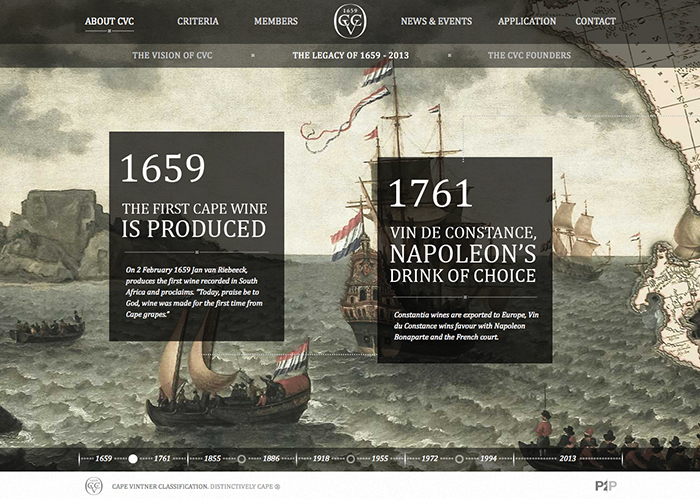Open the Contact page

[596, 21]
